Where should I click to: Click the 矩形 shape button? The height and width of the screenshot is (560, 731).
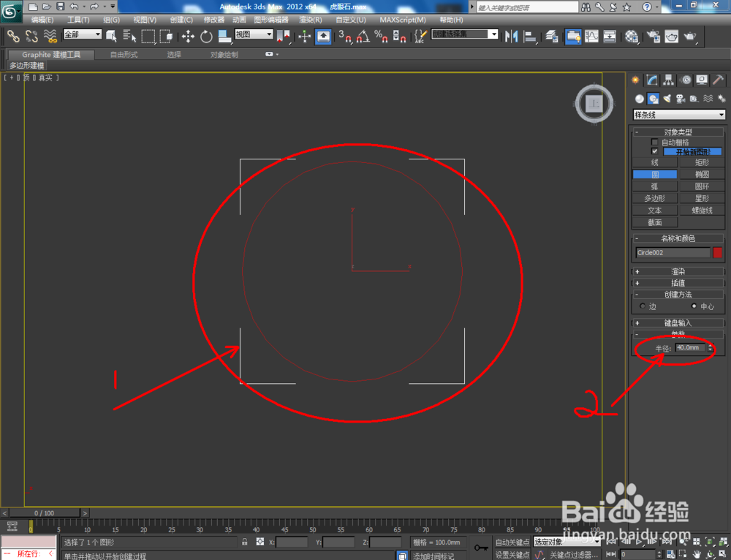pyautogui.click(x=702, y=162)
